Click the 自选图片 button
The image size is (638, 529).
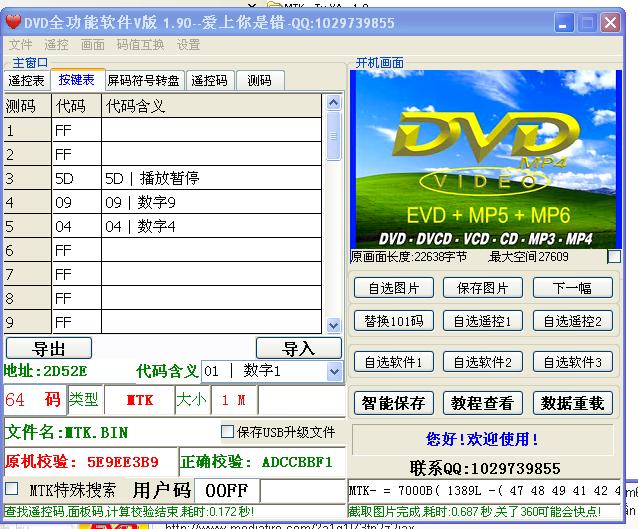click(394, 288)
